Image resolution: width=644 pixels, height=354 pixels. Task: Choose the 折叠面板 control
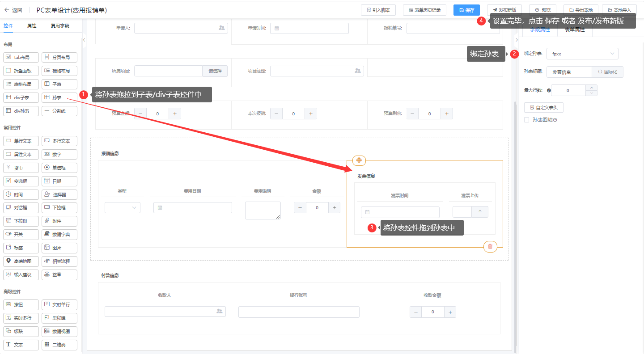pos(21,71)
